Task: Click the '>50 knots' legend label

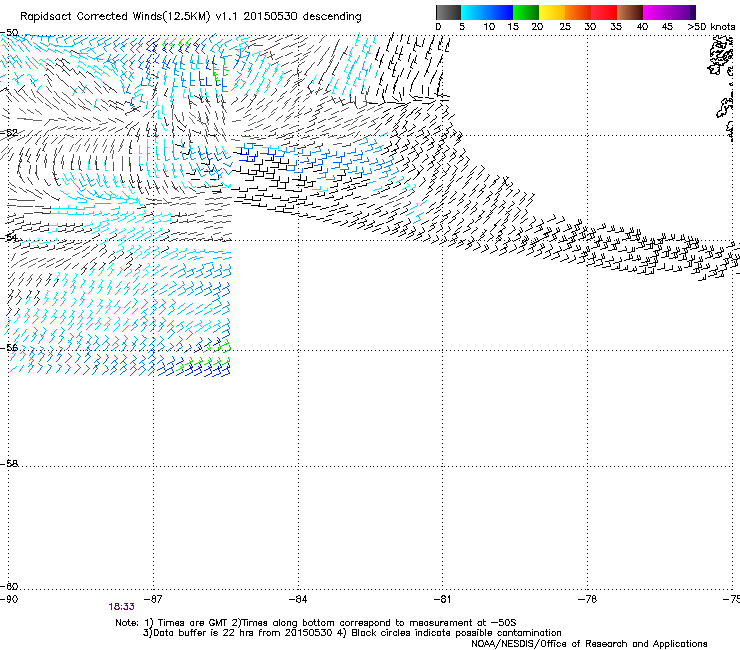Action: coord(711,27)
